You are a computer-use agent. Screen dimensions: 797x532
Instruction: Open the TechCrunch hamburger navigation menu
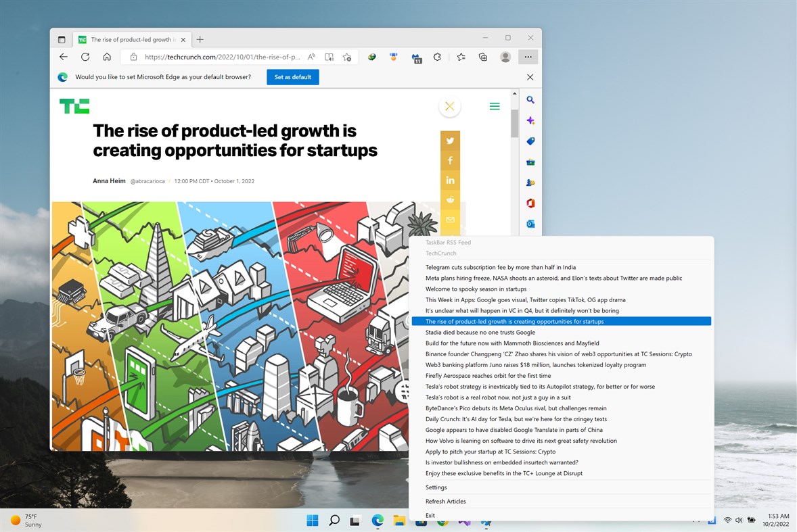(495, 106)
